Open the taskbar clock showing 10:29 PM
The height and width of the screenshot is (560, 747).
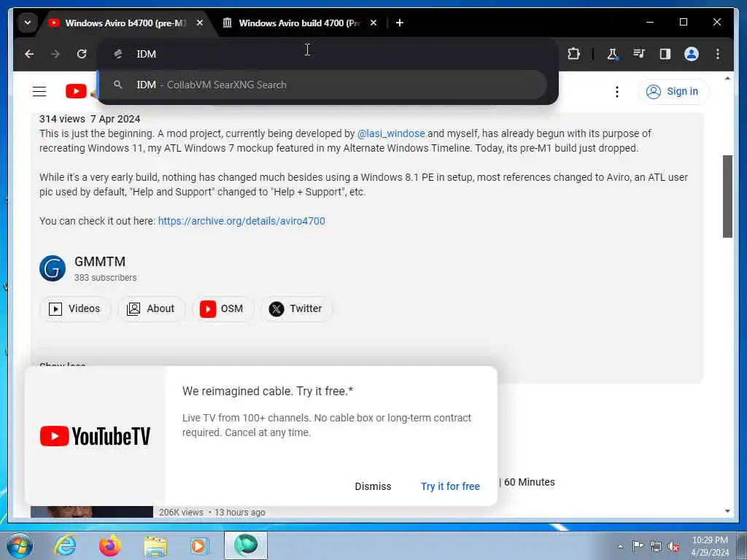[x=710, y=546]
